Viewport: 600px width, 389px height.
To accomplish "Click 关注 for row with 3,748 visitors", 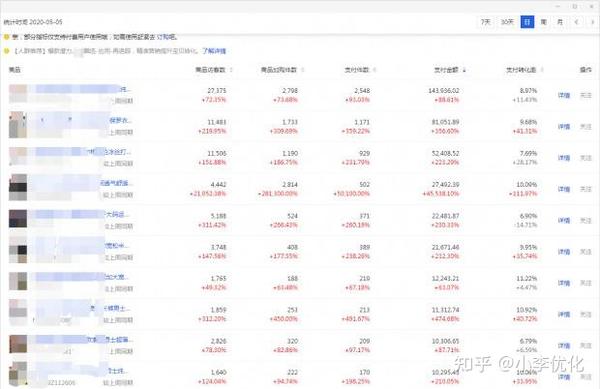I will tap(586, 252).
